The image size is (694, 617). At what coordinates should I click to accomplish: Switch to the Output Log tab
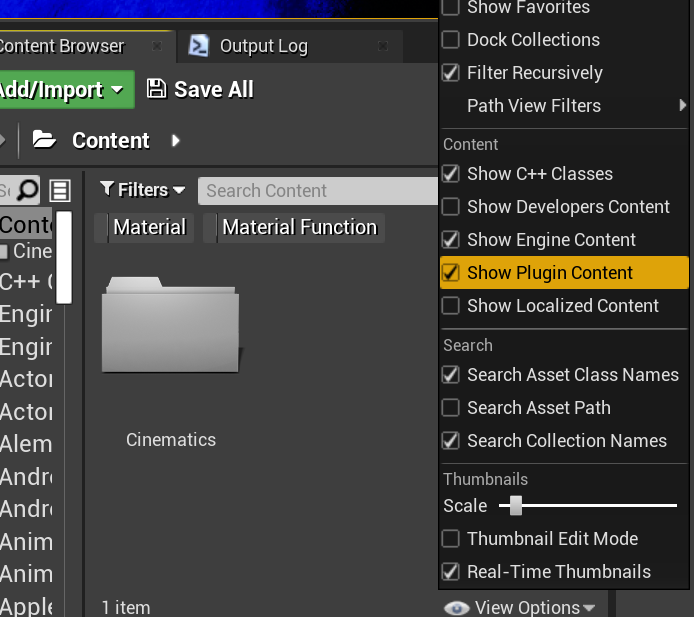coord(262,46)
